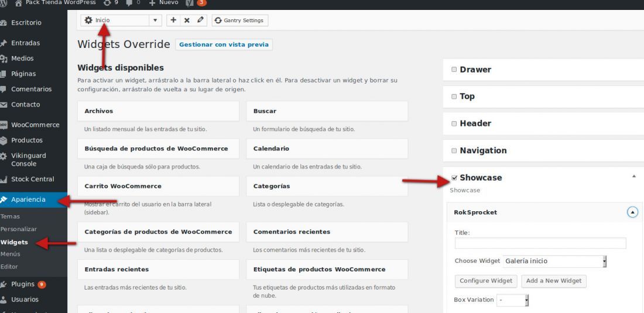Open Stock Central in the sidebar
644x313 pixels.
coord(32,179)
